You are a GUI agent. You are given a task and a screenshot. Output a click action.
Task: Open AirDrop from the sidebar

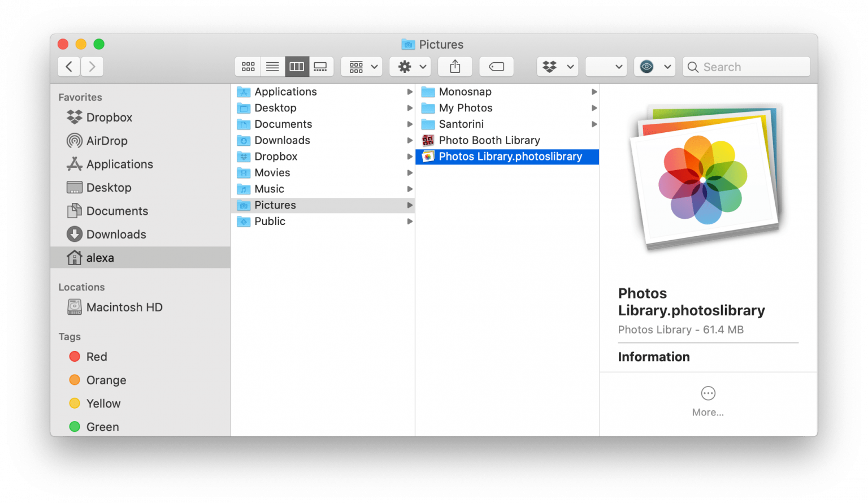[107, 141]
